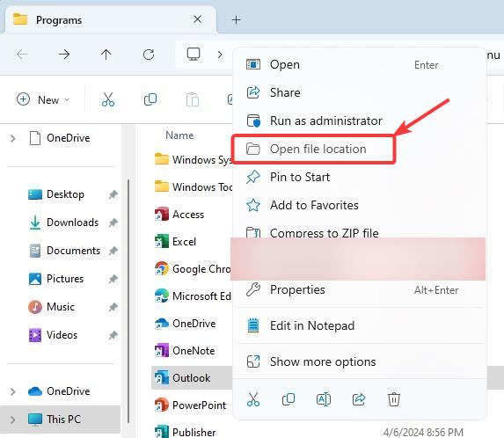This screenshot has height=438, width=504.
Task: Choose Share in the context menu
Action: coord(360,92)
